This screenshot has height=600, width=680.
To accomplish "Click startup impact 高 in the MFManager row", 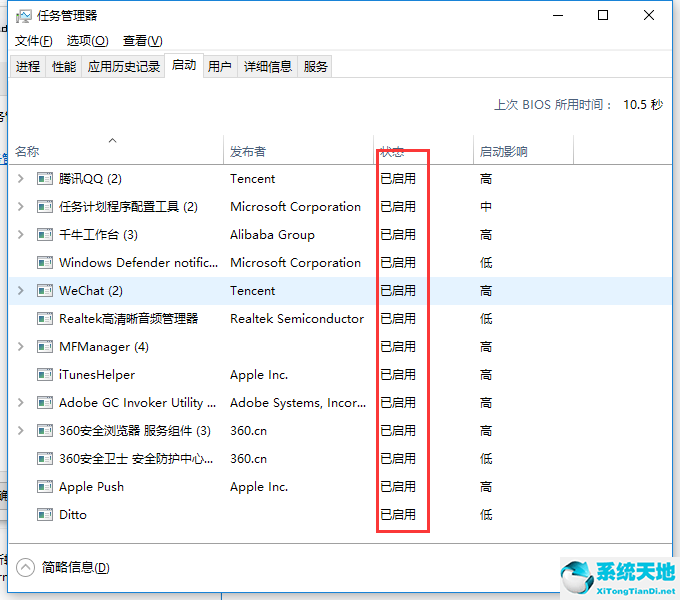I will pyautogui.click(x=486, y=347).
